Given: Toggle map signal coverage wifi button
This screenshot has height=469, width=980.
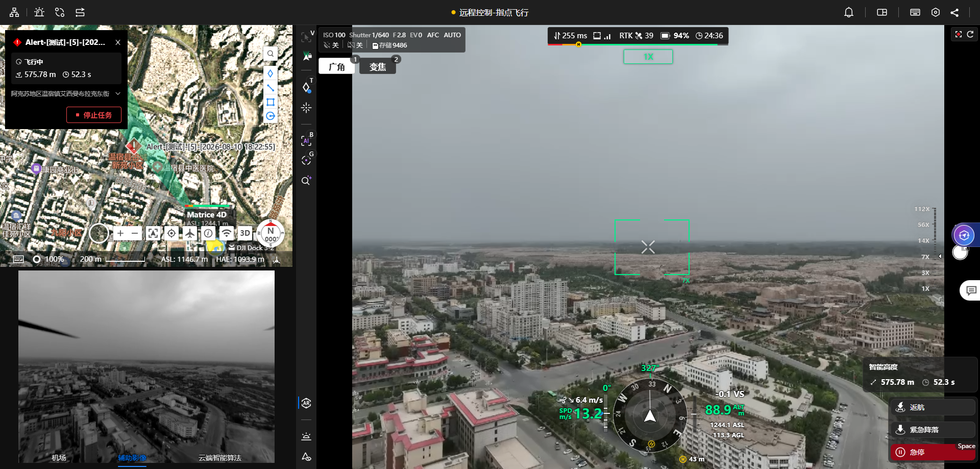Looking at the screenshot, I should click(227, 233).
